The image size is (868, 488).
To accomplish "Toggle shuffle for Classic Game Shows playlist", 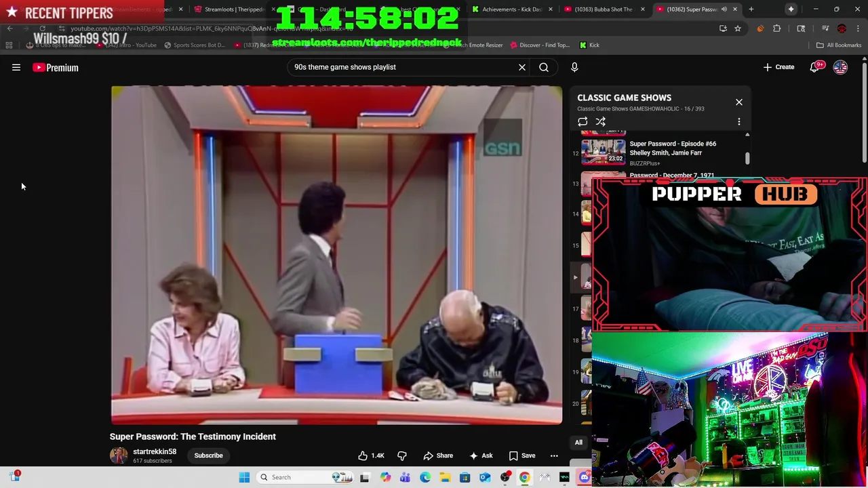I will point(600,122).
